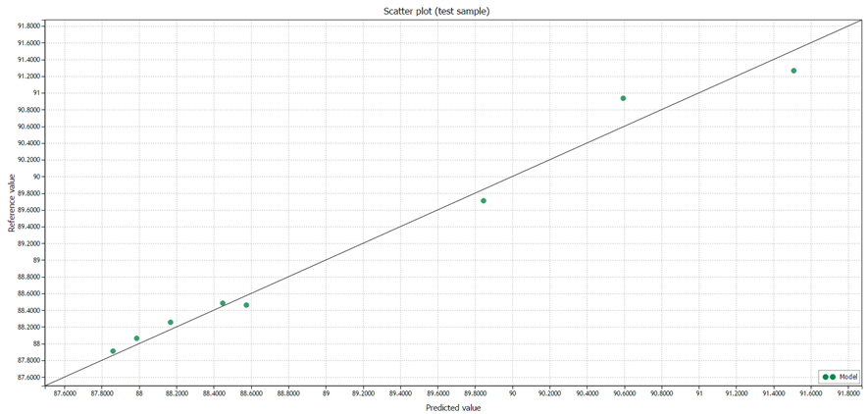Select the data point near predicted 88.17
Image resolution: width=868 pixels, height=414 pixels.
pos(171,322)
